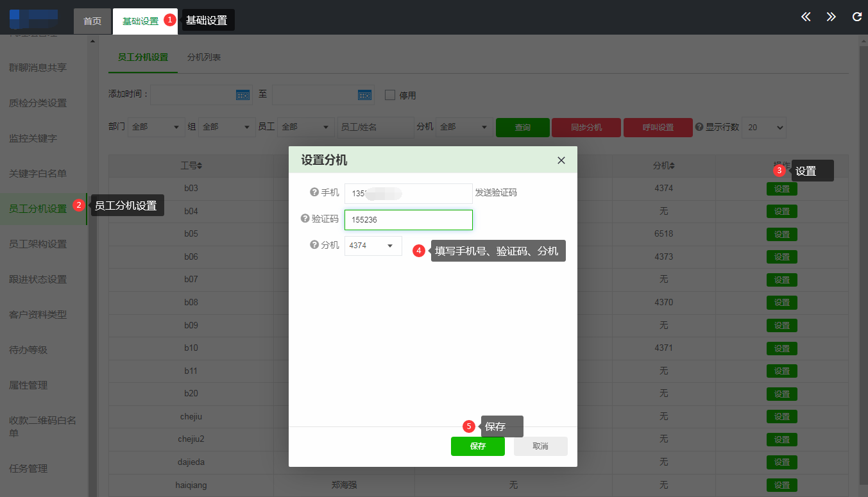Viewport: 868px width, 497px height.
Task: Click help icon next to 验证码 label
Action: (x=305, y=219)
